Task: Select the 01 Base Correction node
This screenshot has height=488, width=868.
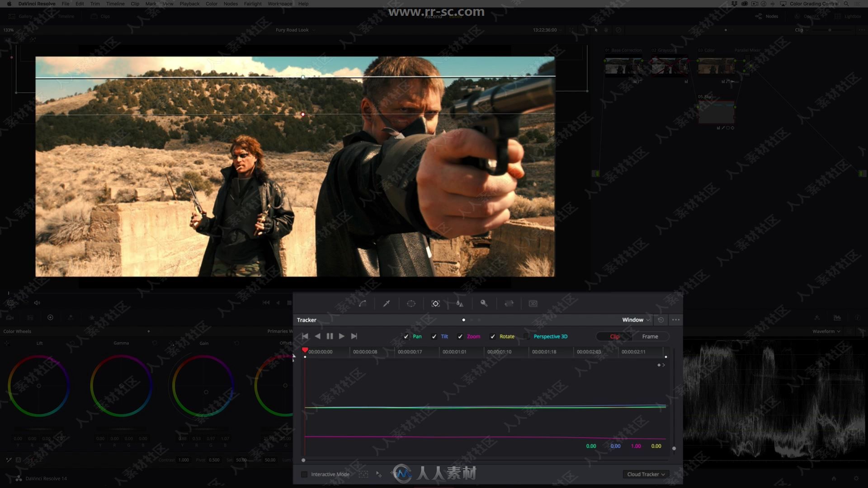Action: 623,67
